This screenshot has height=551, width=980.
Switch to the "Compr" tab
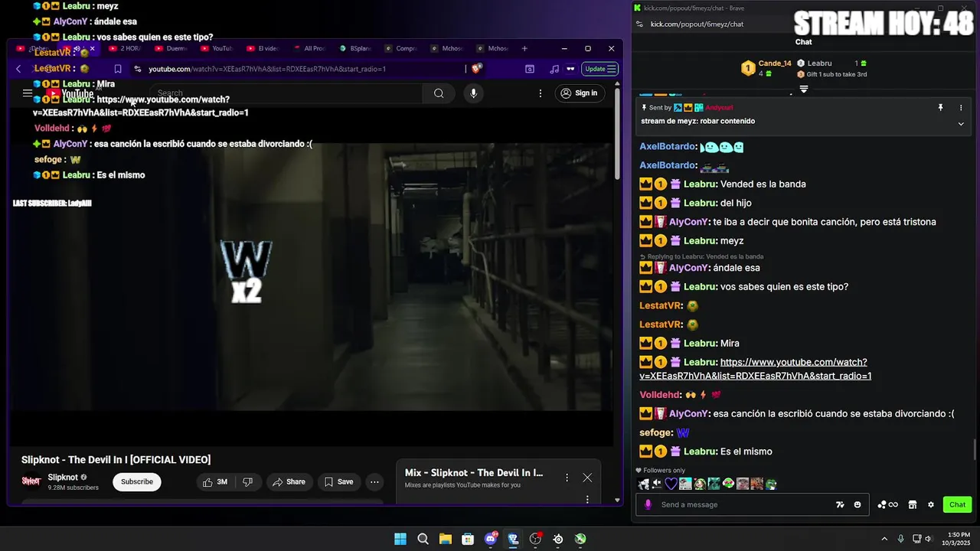pyautogui.click(x=401, y=48)
